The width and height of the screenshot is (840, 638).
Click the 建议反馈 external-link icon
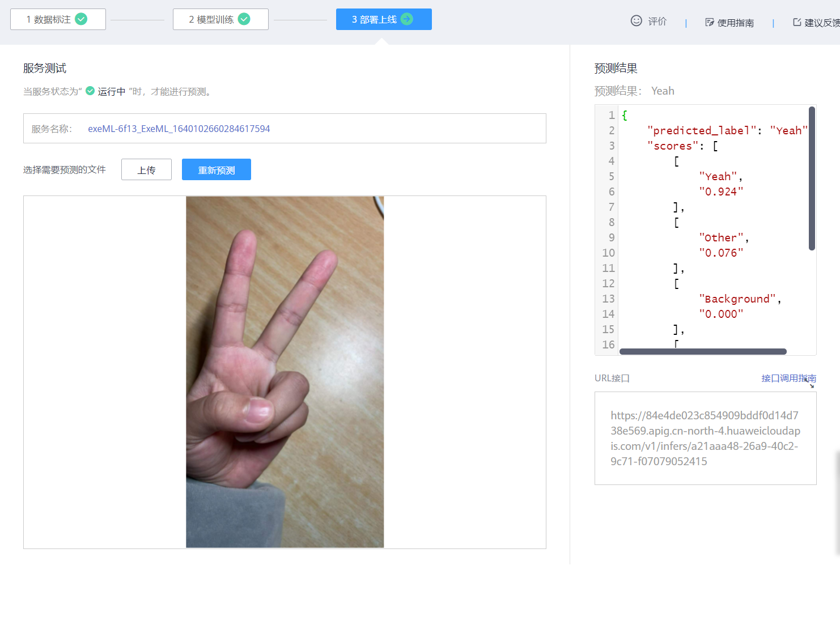(x=797, y=23)
